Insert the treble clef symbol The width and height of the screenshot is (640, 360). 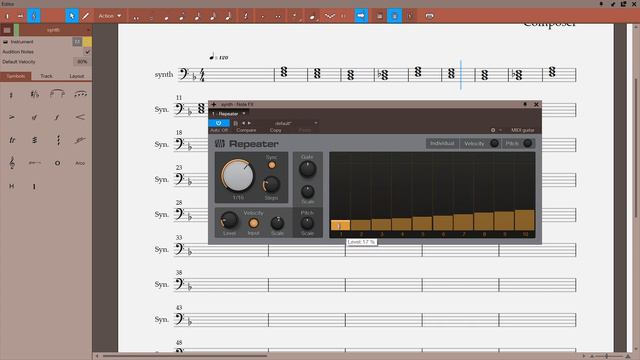(11, 163)
